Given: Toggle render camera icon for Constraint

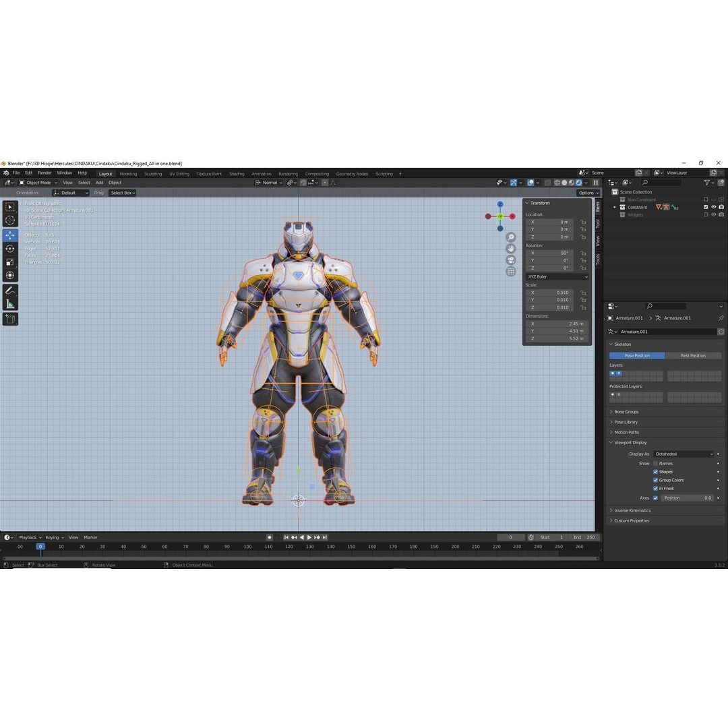Looking at the screenshot, I should 721,207.
